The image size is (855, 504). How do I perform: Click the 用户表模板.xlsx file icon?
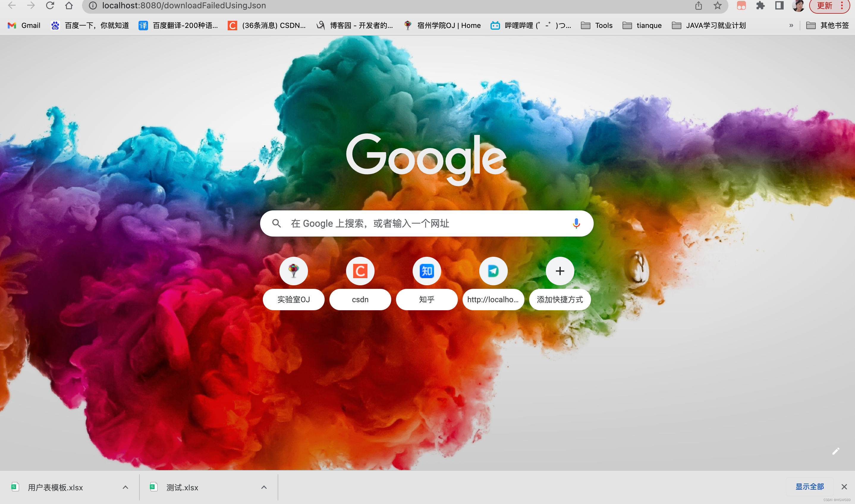(15, 487)
